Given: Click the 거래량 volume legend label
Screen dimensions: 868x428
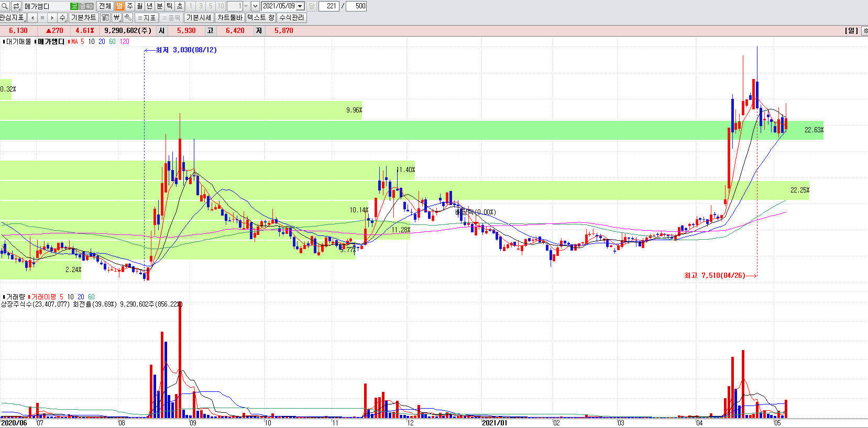Looking at the screenshot, I should point(14,297).
